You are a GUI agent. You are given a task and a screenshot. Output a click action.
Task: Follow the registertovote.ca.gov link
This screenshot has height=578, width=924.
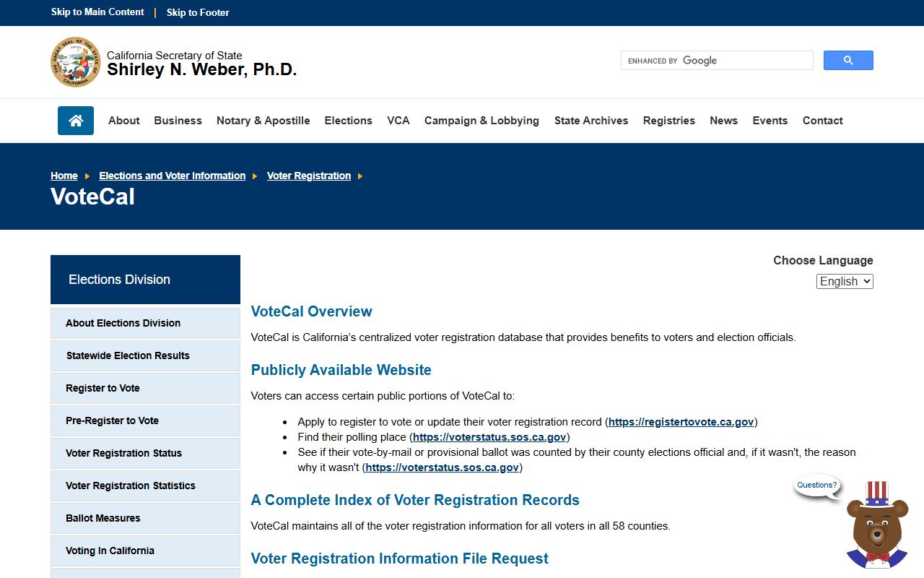coord(681,422)
